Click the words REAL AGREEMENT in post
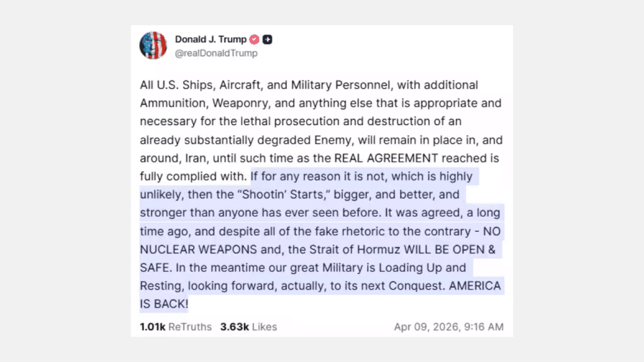The height and width of the screenshot is (362, 644). pos(386,158)
